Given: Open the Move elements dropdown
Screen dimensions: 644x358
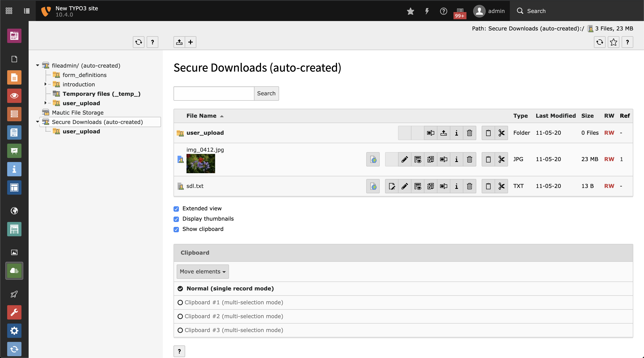Looking at the screenshot, I should click(202, 271).
